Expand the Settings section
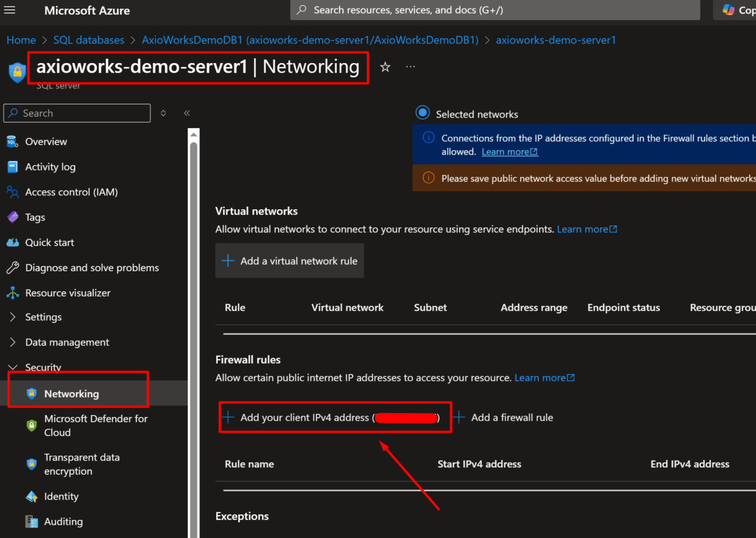 13,317
